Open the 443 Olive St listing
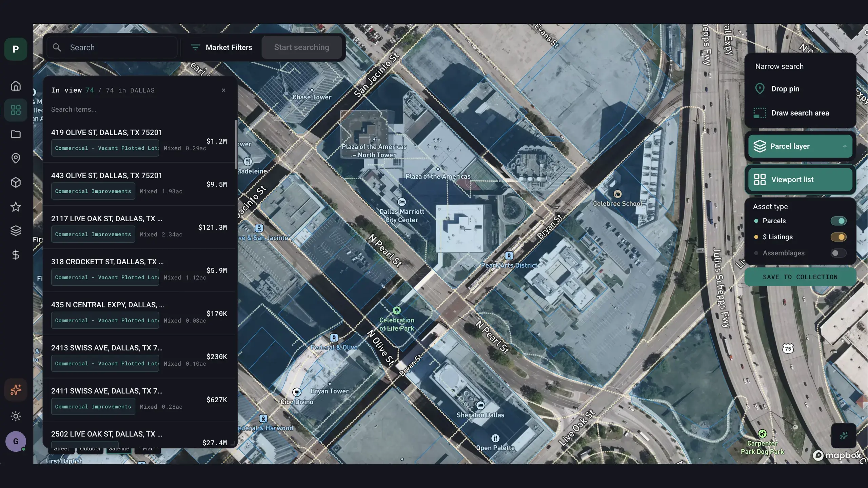 139,184
